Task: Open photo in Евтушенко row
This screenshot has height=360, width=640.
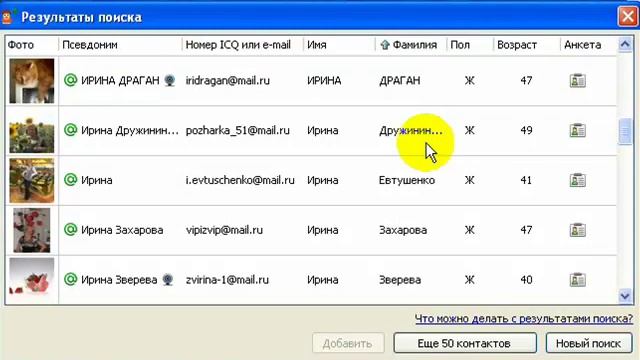Action: pyautogui.click(x=32, y=180)
